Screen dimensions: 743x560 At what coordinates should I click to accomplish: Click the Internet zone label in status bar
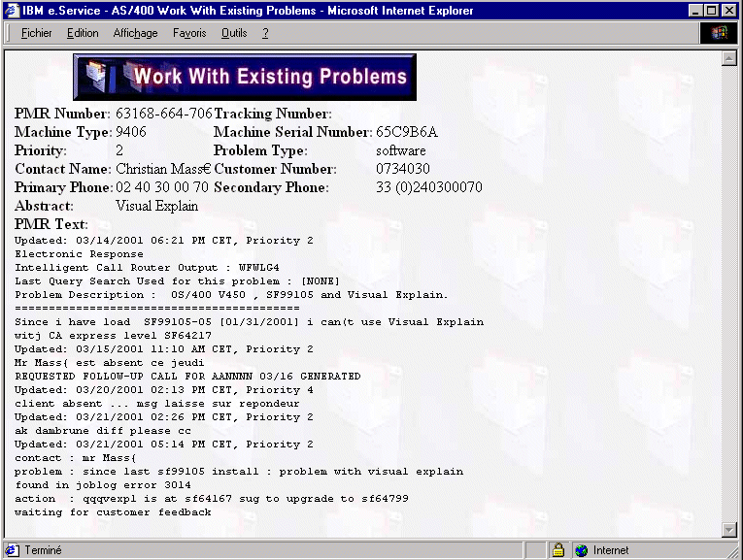tap(611, 550)
